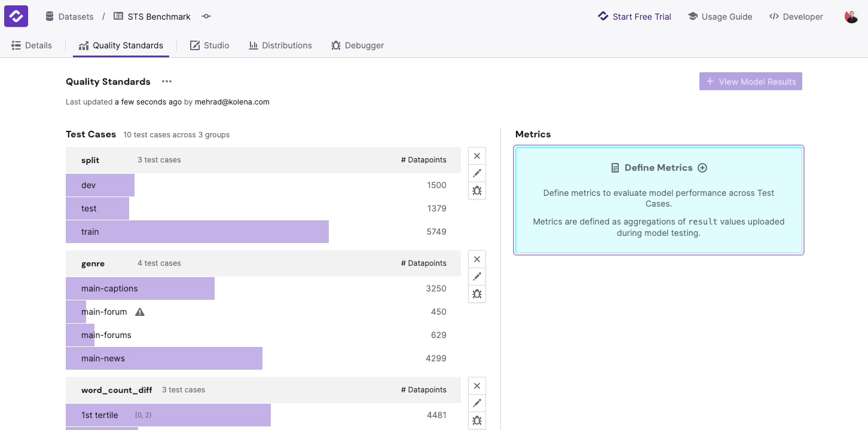Open the Studio tab
This screenshot has width=868, height=430.
click(x=210, y=45)
